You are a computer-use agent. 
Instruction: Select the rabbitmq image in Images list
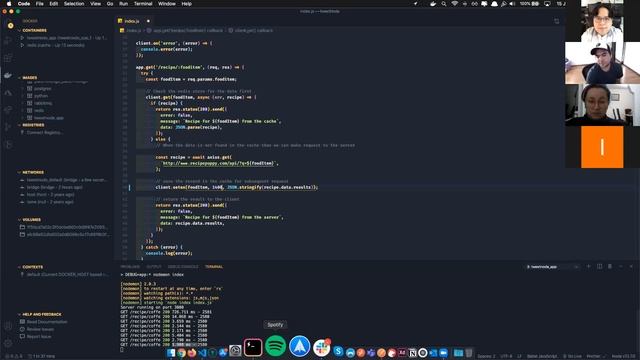[x=43, y=103]
